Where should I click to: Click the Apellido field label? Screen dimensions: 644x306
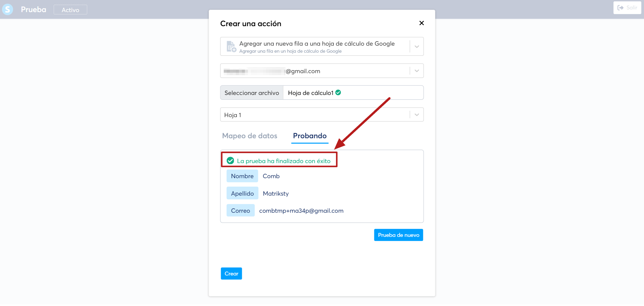click(x=243, y=194)
